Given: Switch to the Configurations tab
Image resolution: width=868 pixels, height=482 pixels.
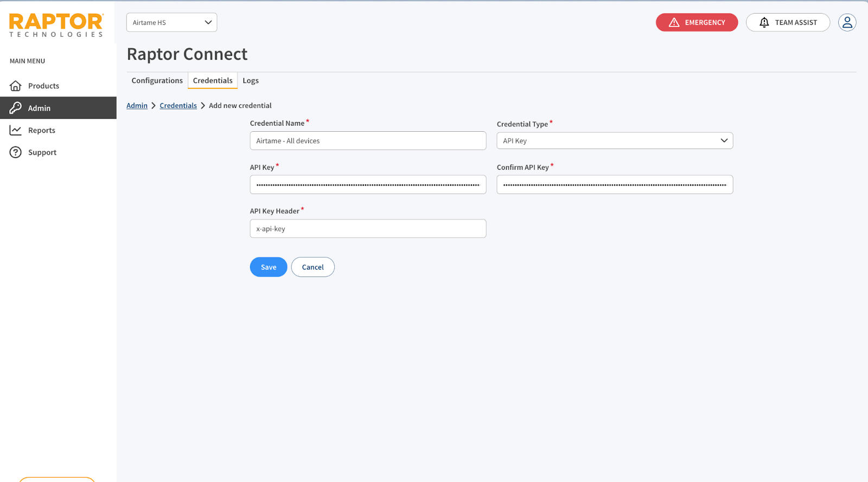Looking at the screenshot, I should (157, 80).
